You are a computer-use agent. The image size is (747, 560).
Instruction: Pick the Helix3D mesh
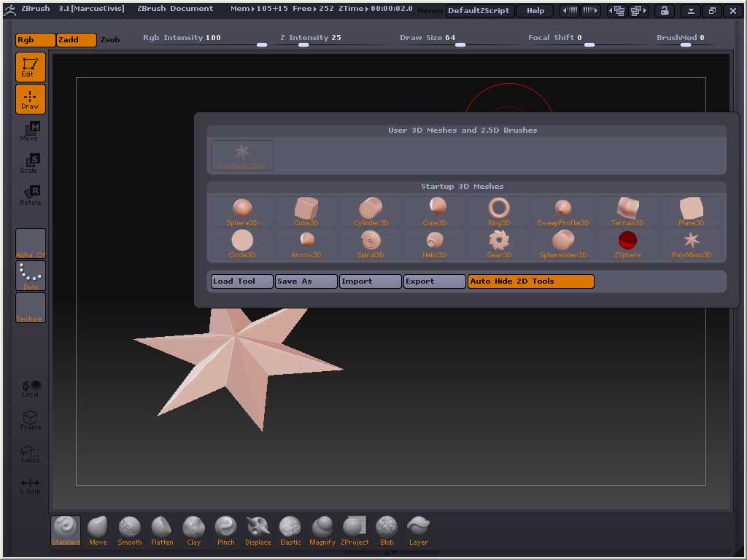pos(435,244)
